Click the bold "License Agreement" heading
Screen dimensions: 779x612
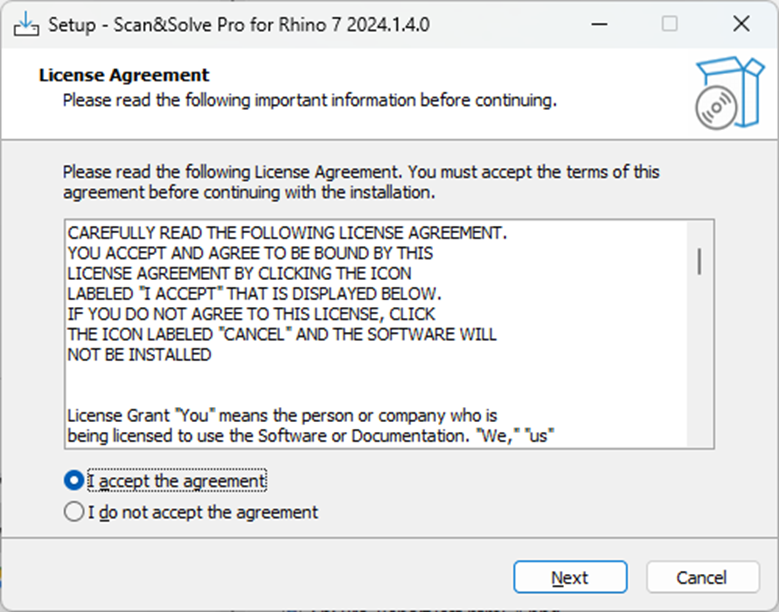124,75
